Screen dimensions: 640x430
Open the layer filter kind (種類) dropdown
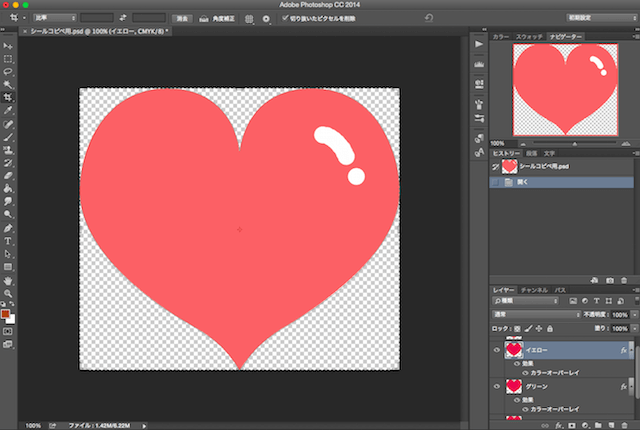525,301
